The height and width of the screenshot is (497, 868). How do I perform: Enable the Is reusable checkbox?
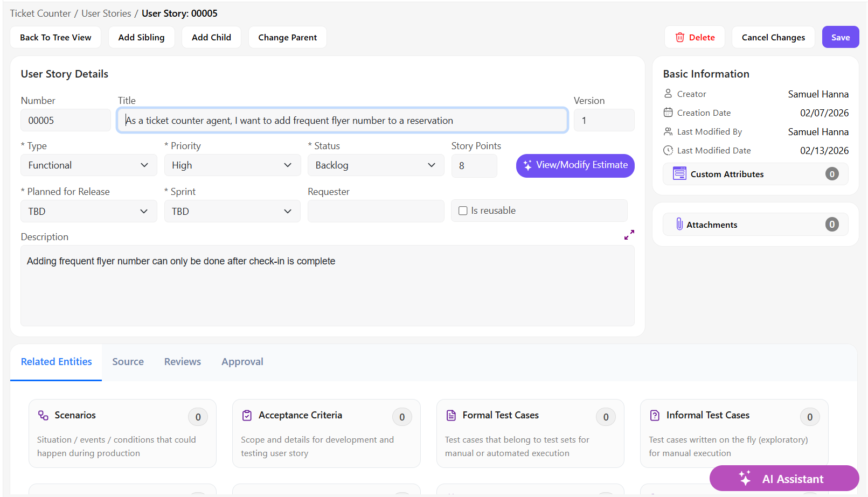pyautogui.click(x=463, y=210)
